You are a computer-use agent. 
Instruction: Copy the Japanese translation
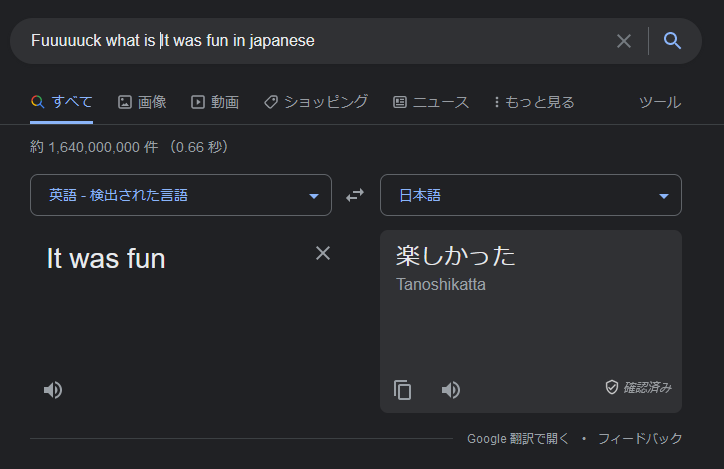(x=403, y=390)
